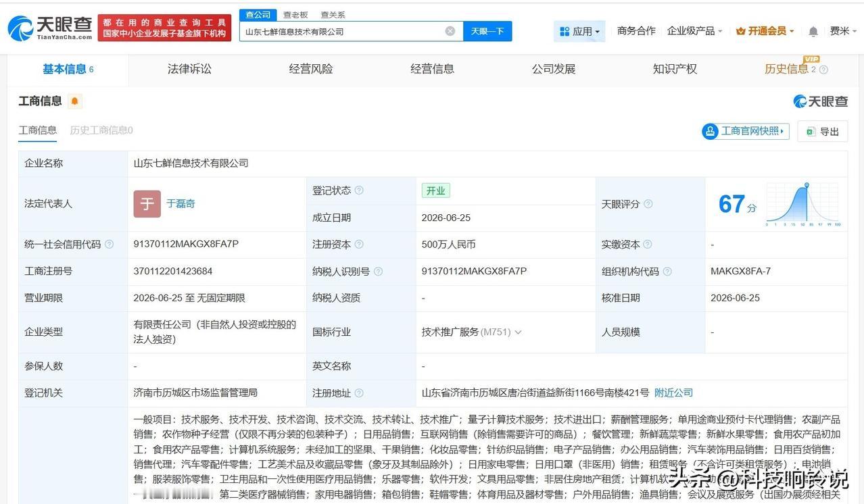Click the orange alert bell beside 工商信息
864x504 pixels.
74,101
